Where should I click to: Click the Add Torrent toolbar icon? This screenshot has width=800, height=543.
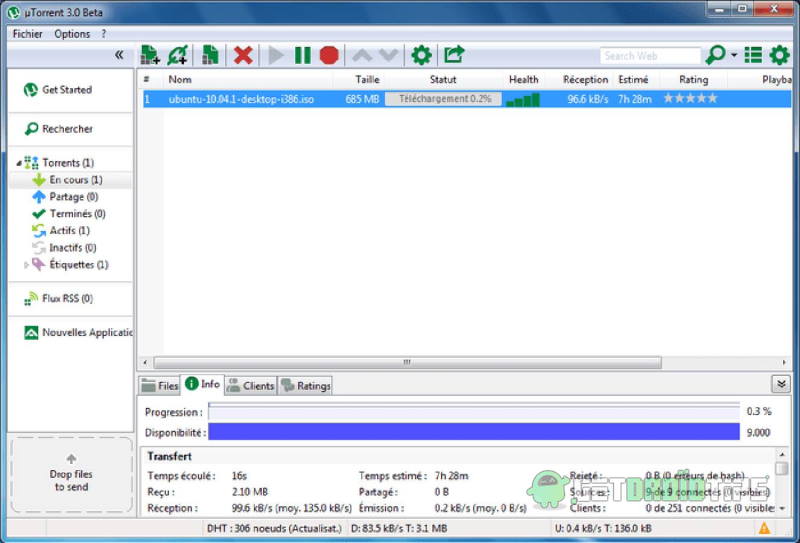[x=150, y=55]
